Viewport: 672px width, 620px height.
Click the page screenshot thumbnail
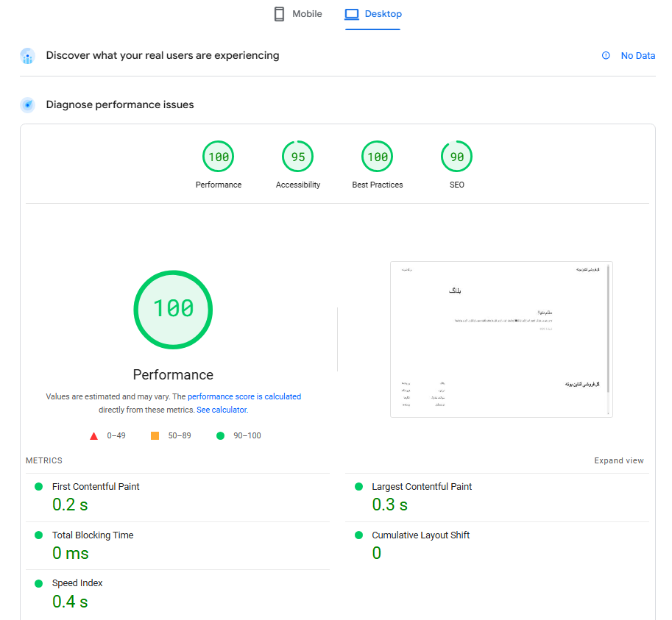tap(501, 339)
